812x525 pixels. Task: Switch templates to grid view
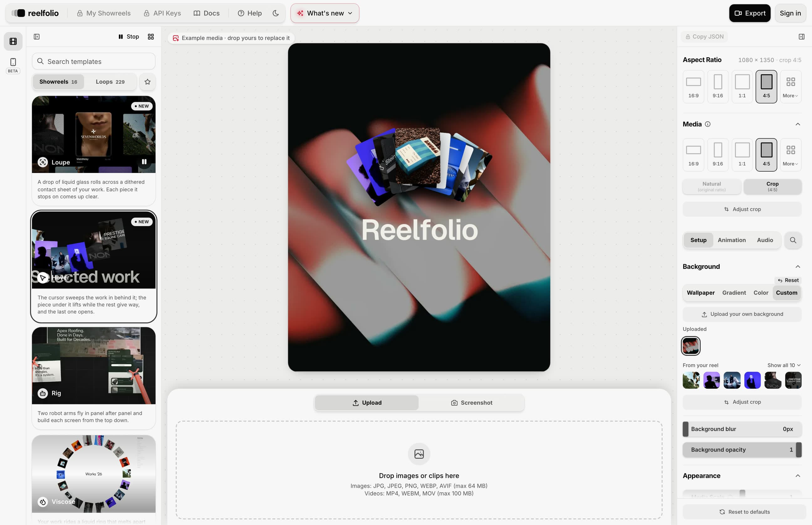point(151,36)
